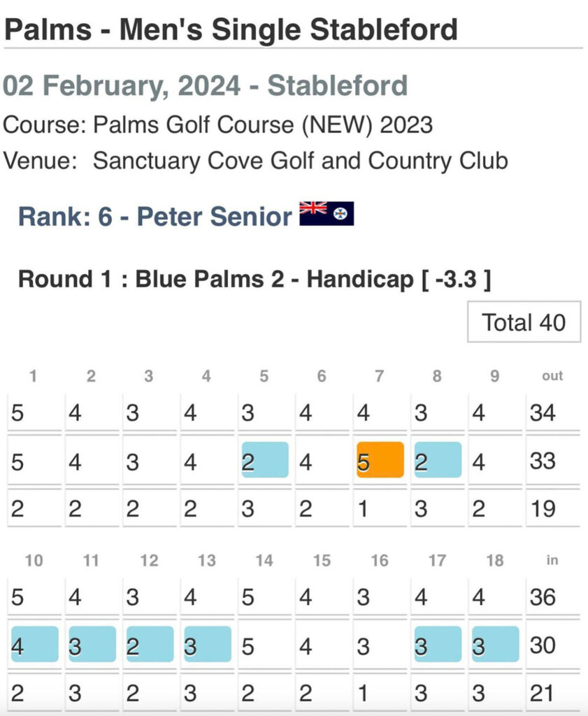
Task: Click the par total 36 for back nine
Action: (543, 597)
